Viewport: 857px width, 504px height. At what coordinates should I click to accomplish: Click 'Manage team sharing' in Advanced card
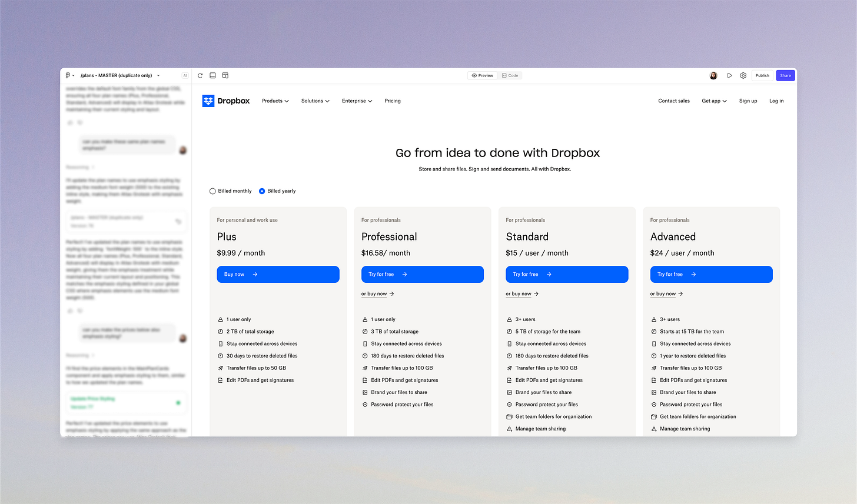click(x=685, y=429)
